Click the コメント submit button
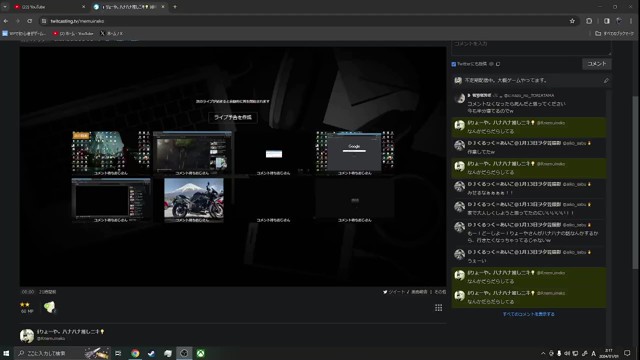 coord(596,64)
